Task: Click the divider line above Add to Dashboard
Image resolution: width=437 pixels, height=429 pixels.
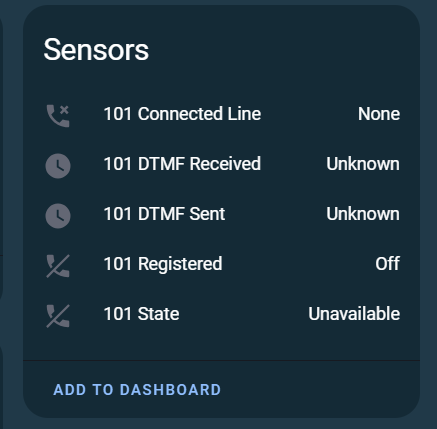Action: (221, 360)
